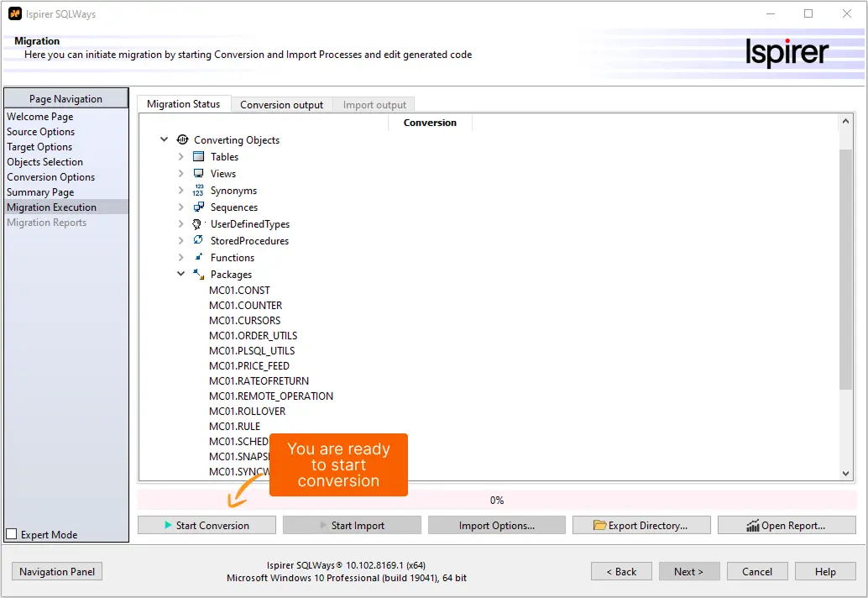Select the MC01.PRICE_FEED package
This screenshot has width=868, height=598.
pos(249,366)
